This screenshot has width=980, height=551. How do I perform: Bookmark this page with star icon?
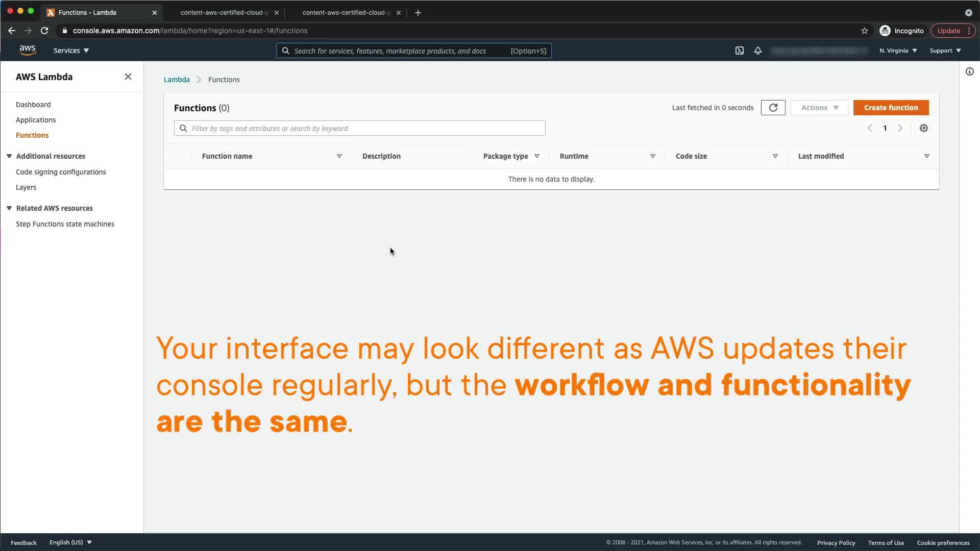(x=865, y=31)
